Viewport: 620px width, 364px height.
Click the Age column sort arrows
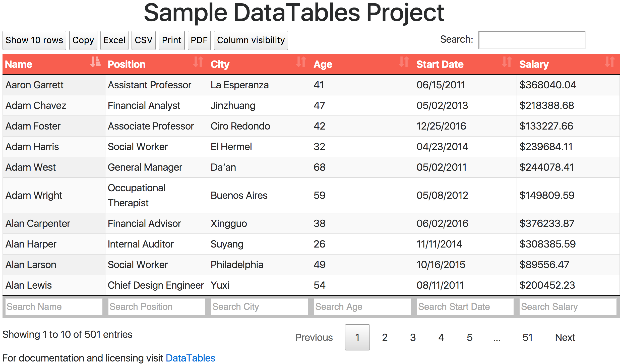[404, 62]
